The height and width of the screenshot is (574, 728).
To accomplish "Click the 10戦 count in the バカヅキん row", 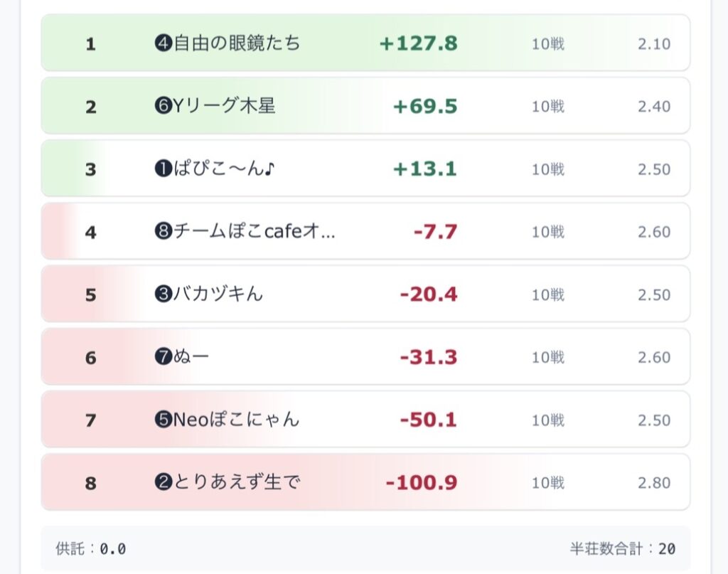I will click(x=547, y=294).
